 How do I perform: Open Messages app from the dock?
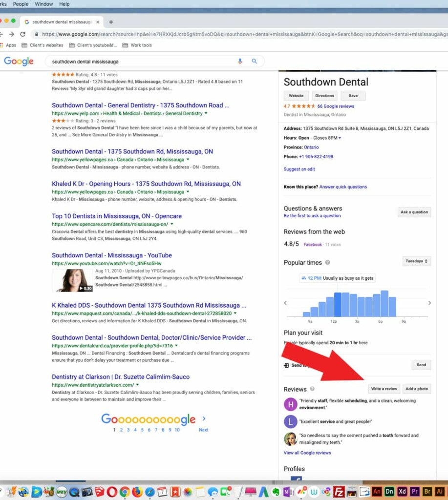(x=213, y=492)
